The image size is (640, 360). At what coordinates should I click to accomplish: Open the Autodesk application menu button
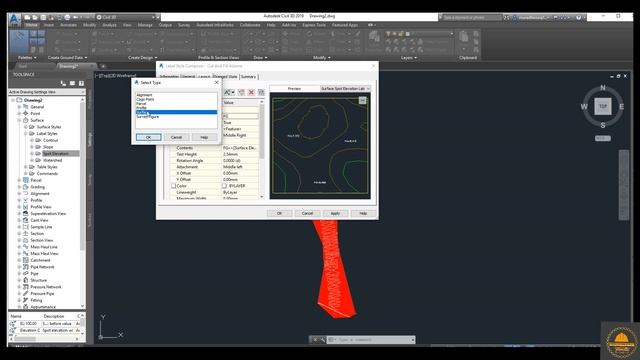click(14, 20)
